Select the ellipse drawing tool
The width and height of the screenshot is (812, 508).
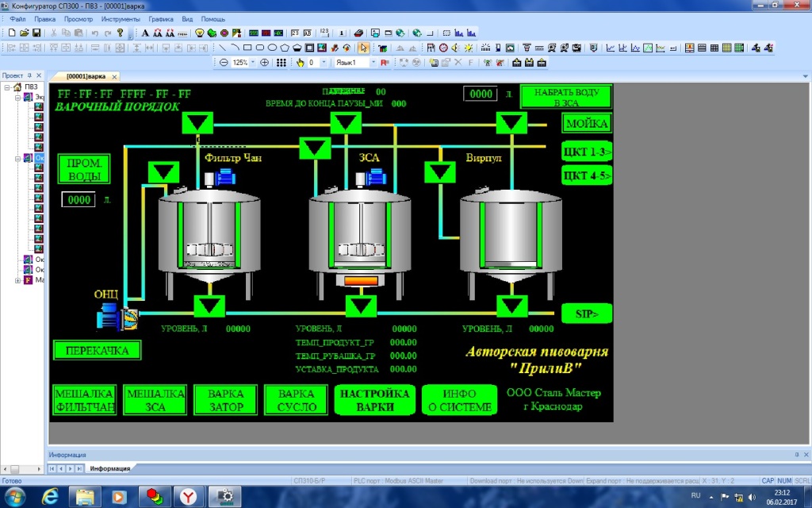pos(272,48)
